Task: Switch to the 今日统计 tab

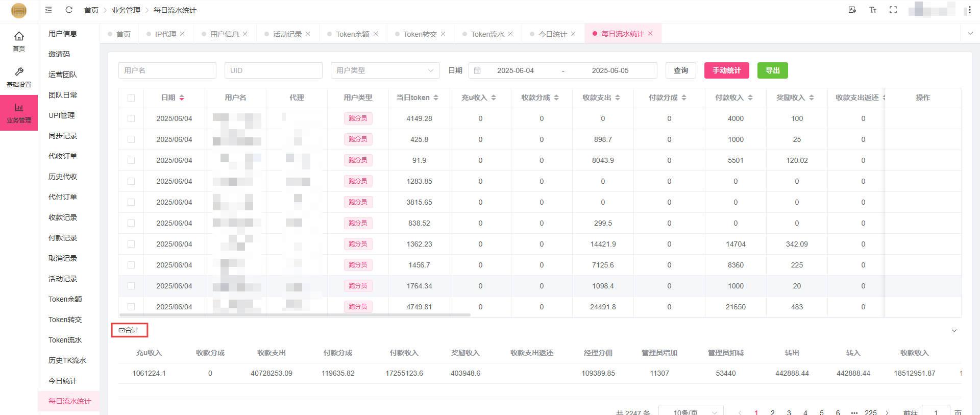Action: [x=552, y=34]
